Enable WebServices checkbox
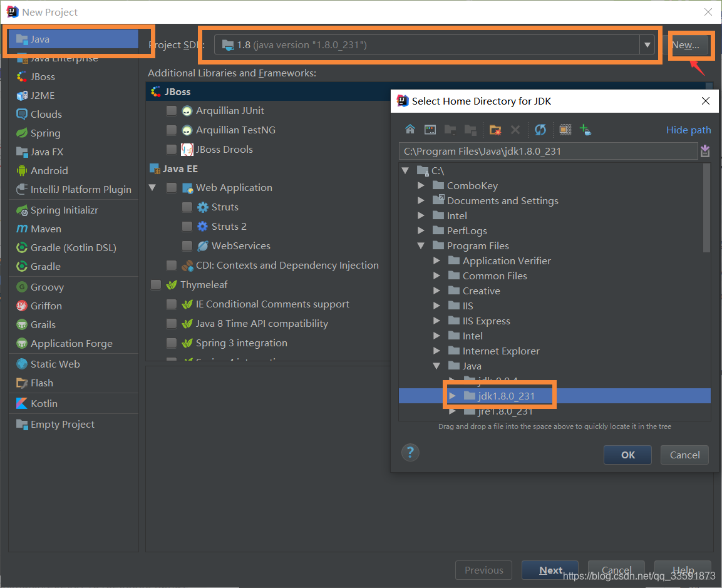The image size is (722, 588). point(187,245)
